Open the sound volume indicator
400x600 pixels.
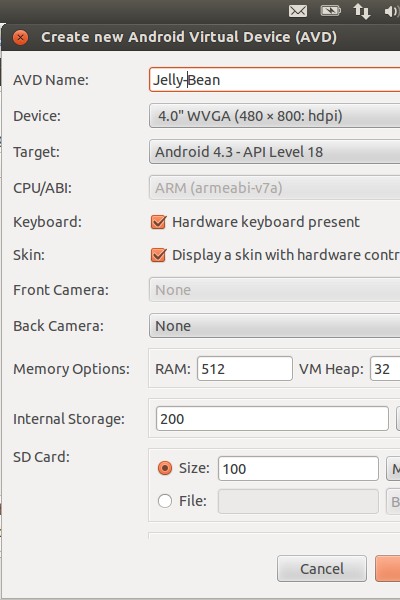coord(392,11)
